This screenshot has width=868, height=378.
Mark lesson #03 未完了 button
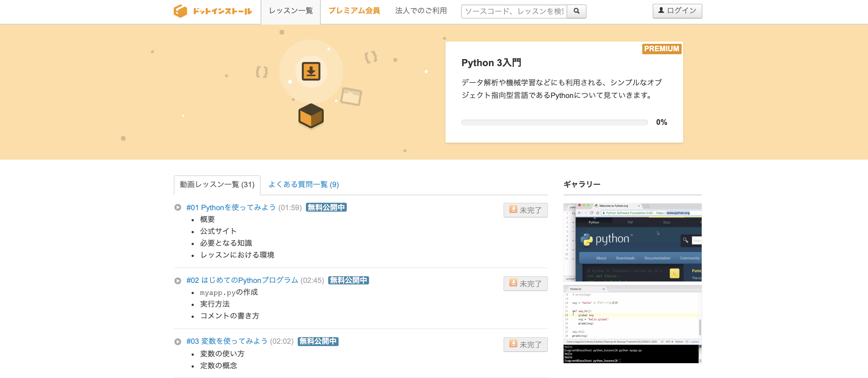pos(526,345)
